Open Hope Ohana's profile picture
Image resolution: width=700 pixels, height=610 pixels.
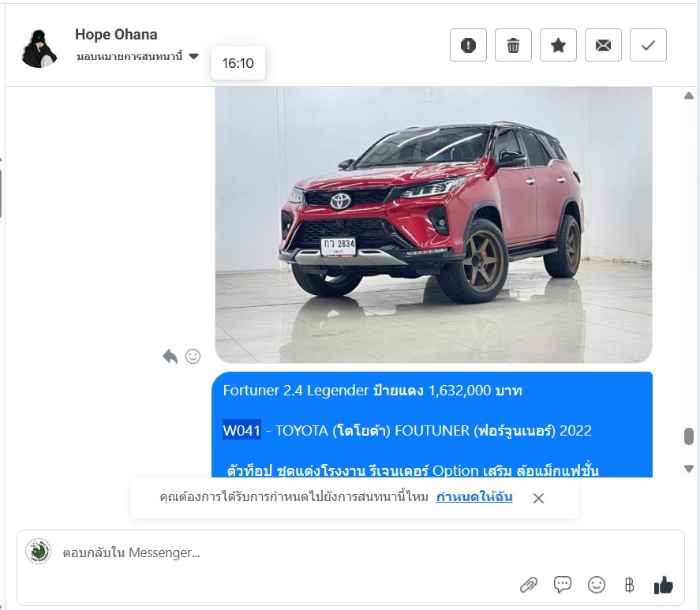[39, 48]
